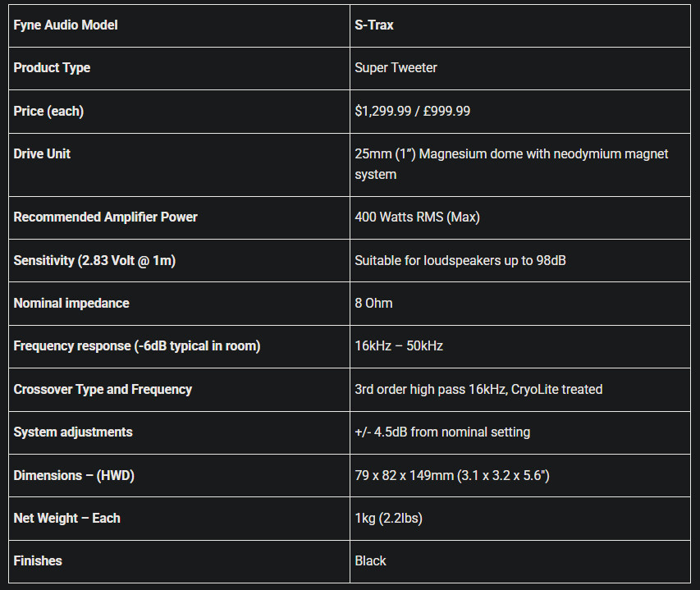Viewport: 700px width, 590px height.
Task: Select the 'S-Trax' model value
Action: (374, 25)
